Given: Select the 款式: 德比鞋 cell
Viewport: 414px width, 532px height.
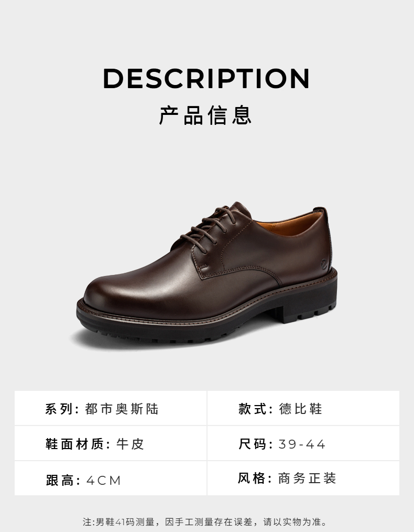Looking at the screenshot, I should (x=303, y=409).
